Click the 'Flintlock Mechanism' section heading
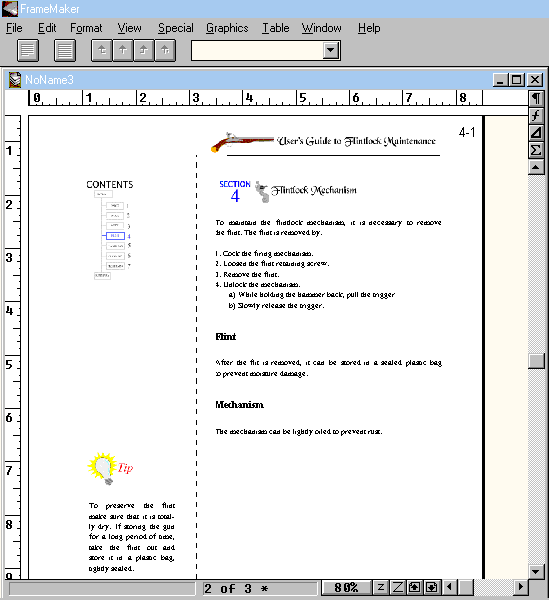The height and width of the screenshot is (600, 549). [314, 190]
